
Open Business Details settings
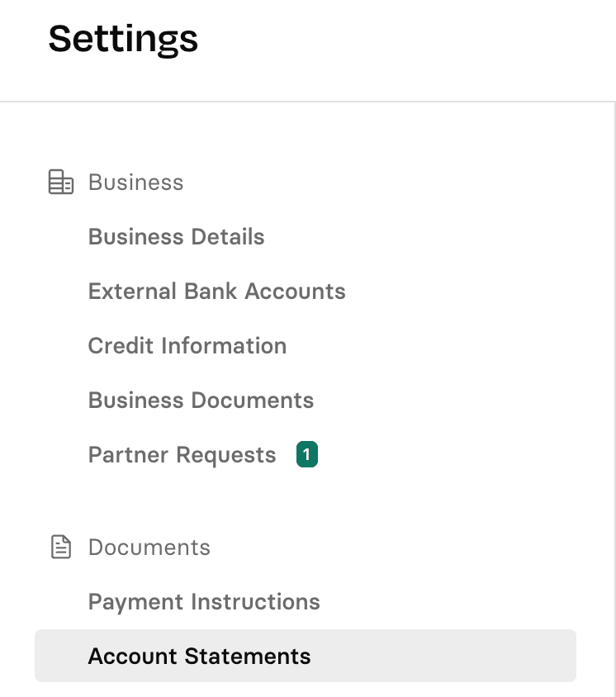click(x=176, y=237)
